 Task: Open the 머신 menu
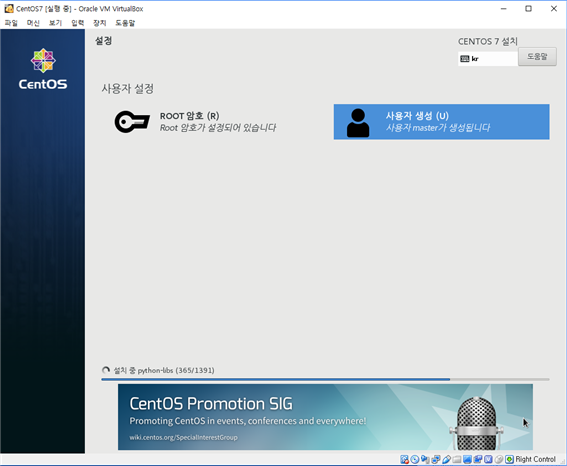(x=33, y=23)
